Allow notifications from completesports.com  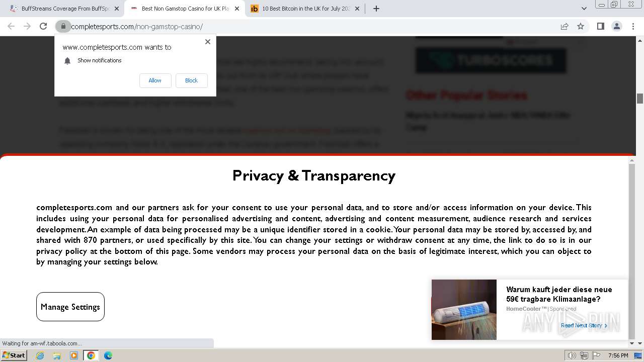click(x=155, y=80)
